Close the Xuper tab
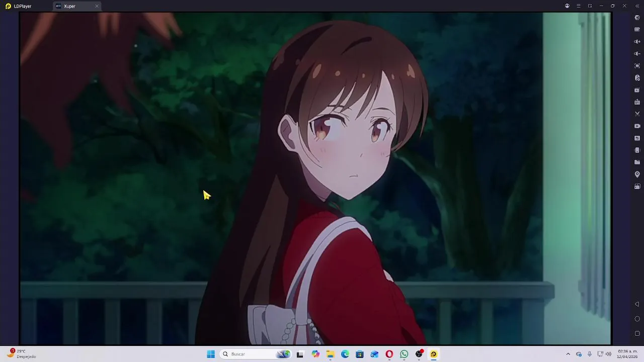Viewport: 644px width, 362px height. [97, 6]
